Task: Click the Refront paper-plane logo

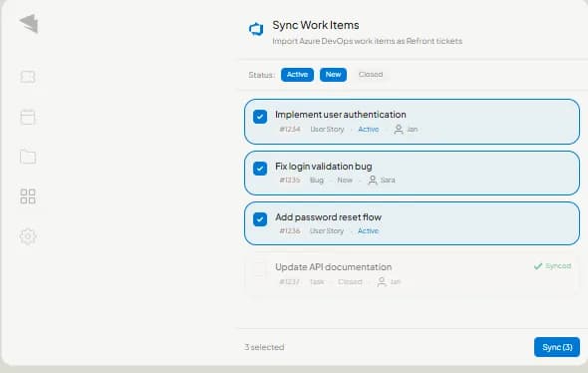Action: point(29,23)
